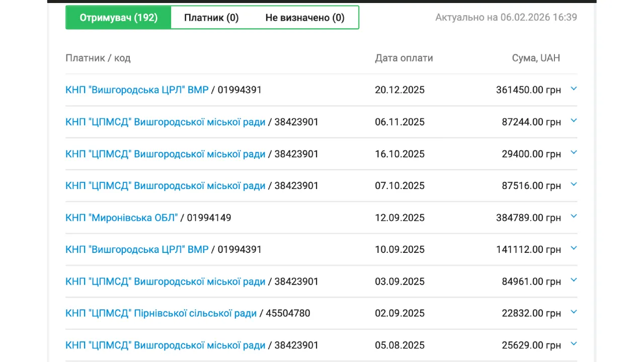The image size is (644, 362).
Task: Select the Не визначено (0) tab
Action: 305,18
